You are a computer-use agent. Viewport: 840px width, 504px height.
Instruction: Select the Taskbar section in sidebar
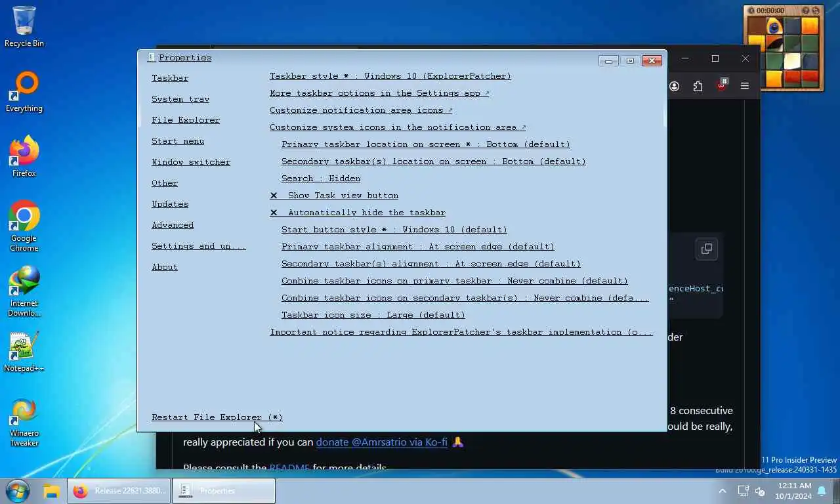click(x=170, y=78)
